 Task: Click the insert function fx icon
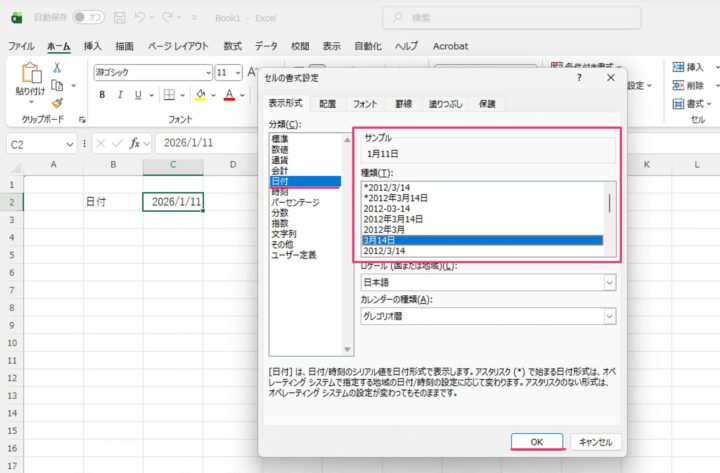pos(135,143)
